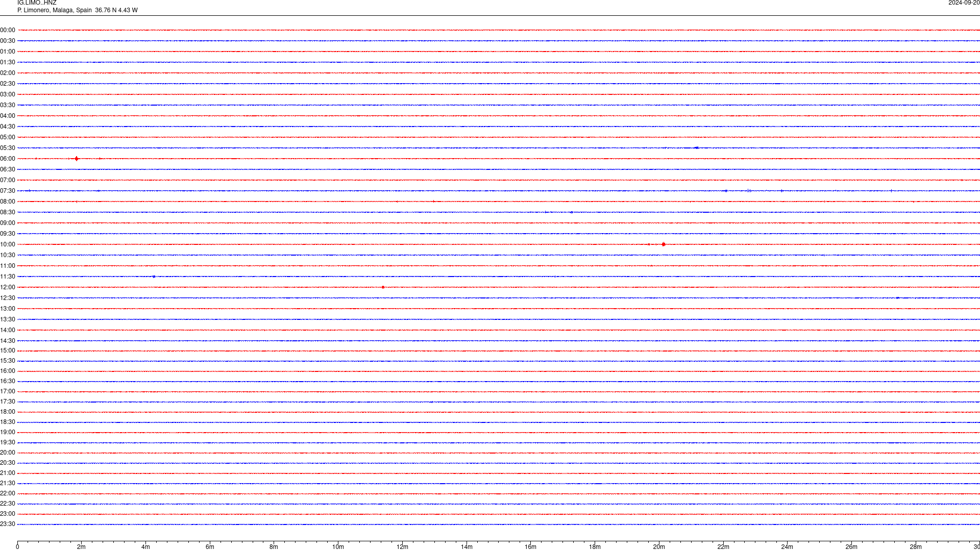Click the 6m tick label on the axis

(x=210, y=547)
